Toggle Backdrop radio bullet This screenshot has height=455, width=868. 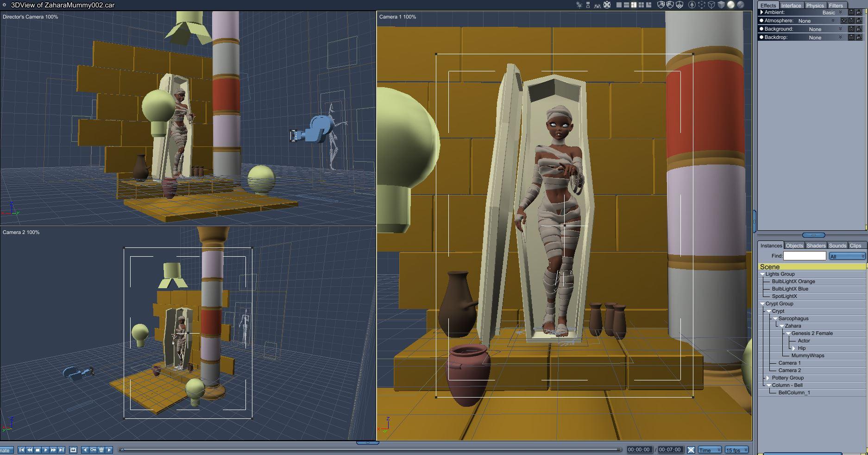761,37
